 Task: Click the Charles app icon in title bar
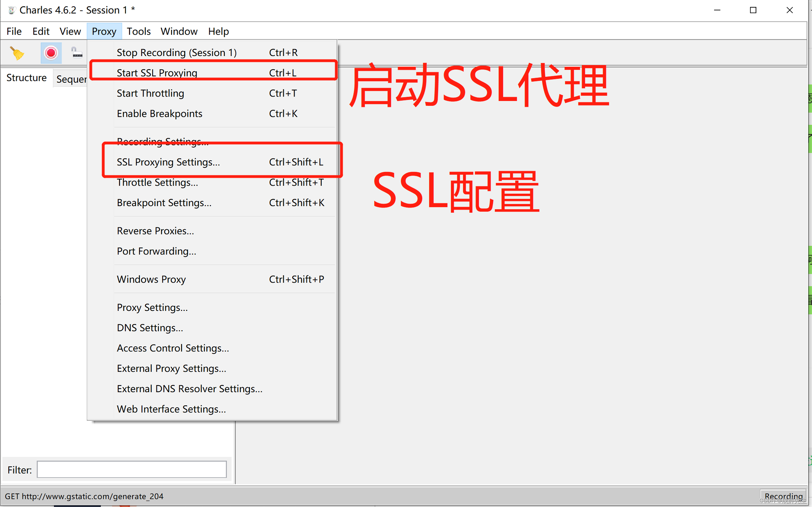11,10
